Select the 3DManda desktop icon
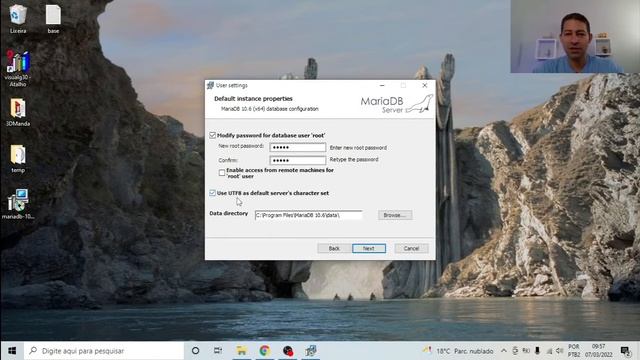The image size is (640, 360). [18, 112]
